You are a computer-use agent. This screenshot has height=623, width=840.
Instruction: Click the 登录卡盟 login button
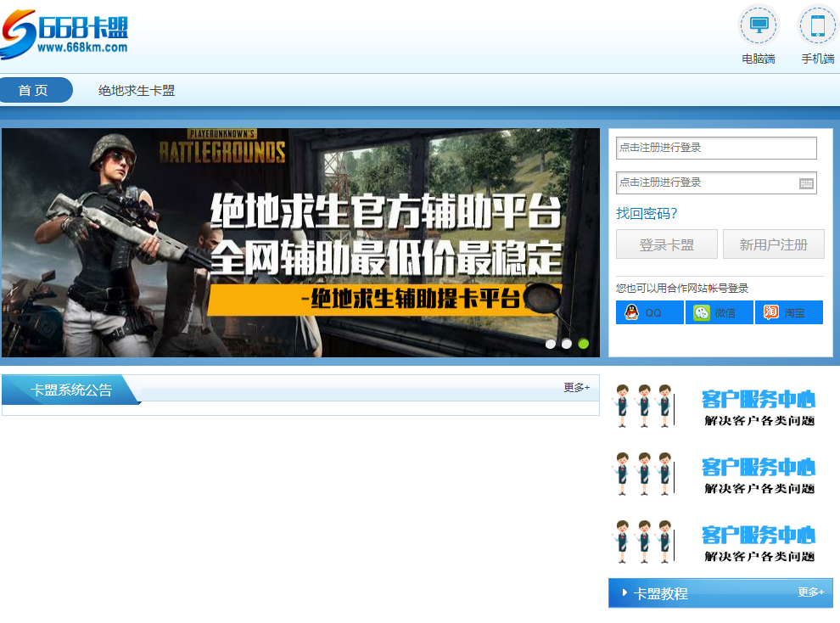[666, 244]
